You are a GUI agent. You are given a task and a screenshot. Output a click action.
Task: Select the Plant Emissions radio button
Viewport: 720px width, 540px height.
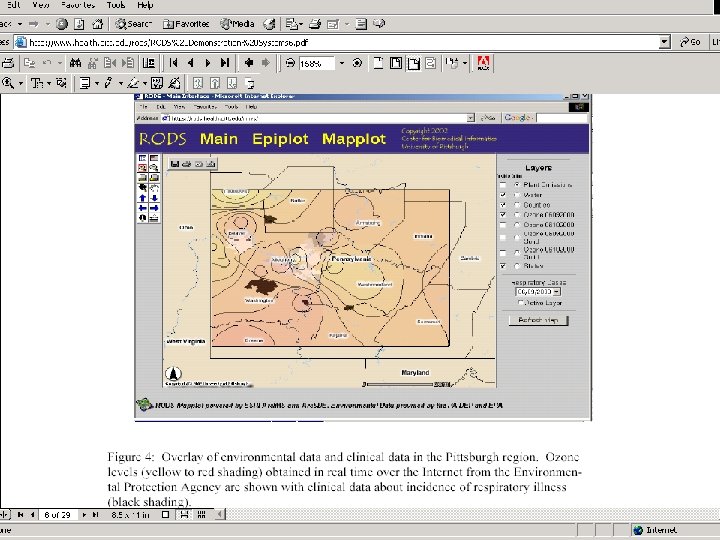point(516,185)
